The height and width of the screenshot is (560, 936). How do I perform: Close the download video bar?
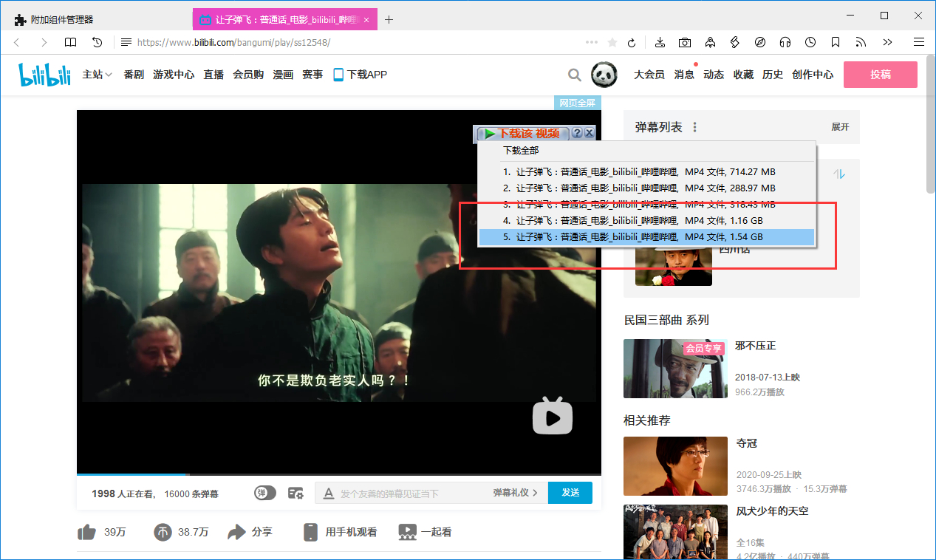click(x=589, y=133)
